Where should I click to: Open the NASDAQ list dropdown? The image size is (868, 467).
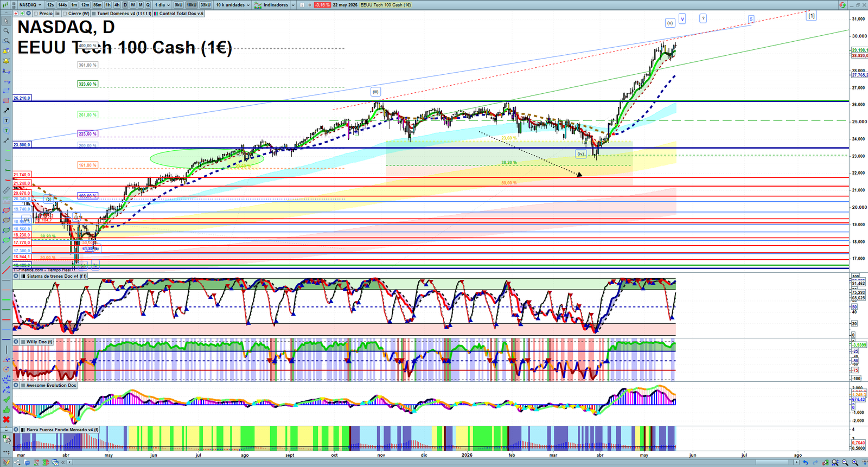click(x=30, y=5)
